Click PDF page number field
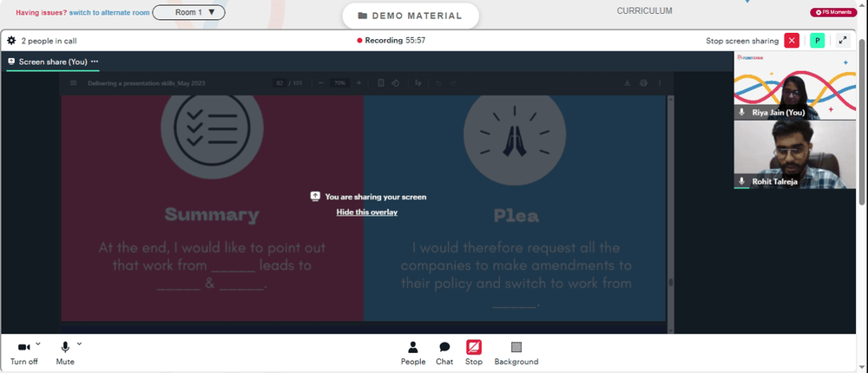The height and width of the screenshot is (373, 868). pyautogui.click(x=279, y=83)
